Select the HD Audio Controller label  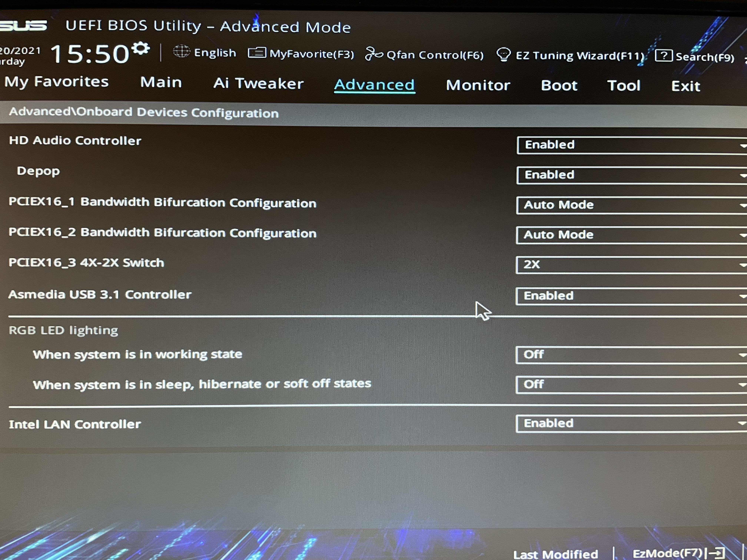click(75, 140)
